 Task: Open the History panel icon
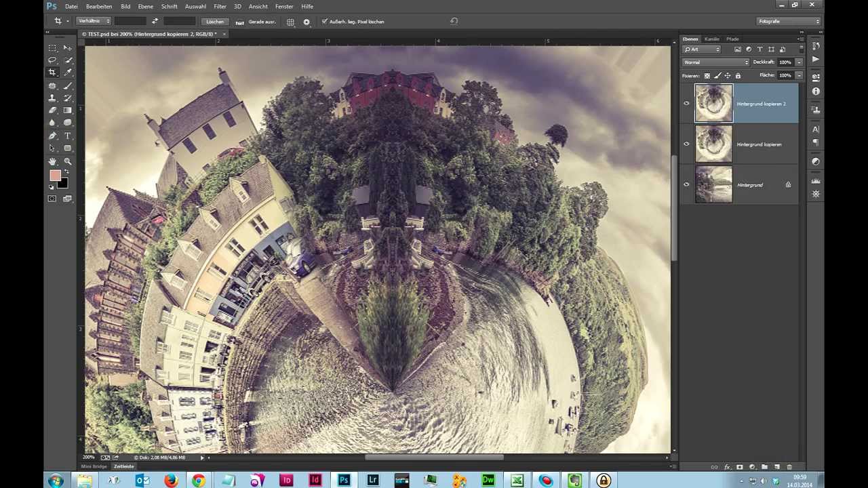816,45
